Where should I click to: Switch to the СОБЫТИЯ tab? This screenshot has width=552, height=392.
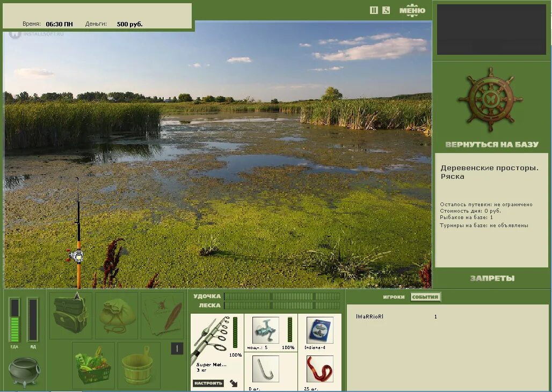coord(425,297)
